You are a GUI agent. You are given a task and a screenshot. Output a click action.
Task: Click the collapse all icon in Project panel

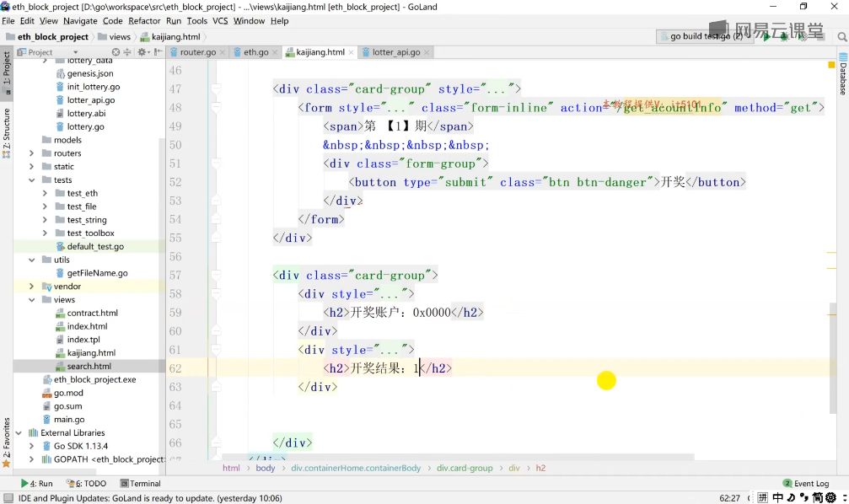pos(127,52)
